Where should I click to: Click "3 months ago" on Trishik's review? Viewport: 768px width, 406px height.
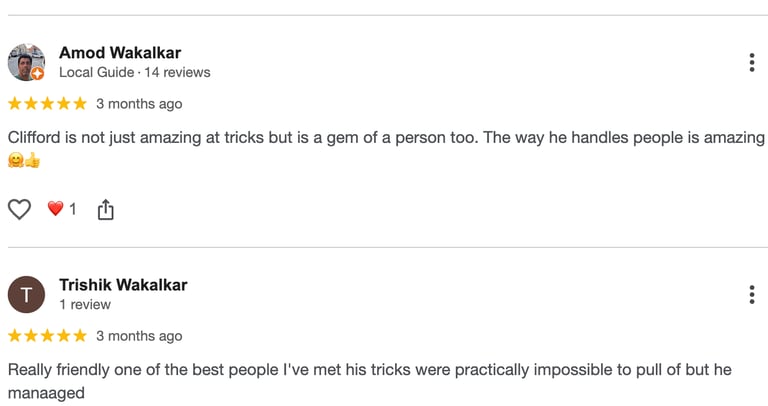tap(139, 336)
